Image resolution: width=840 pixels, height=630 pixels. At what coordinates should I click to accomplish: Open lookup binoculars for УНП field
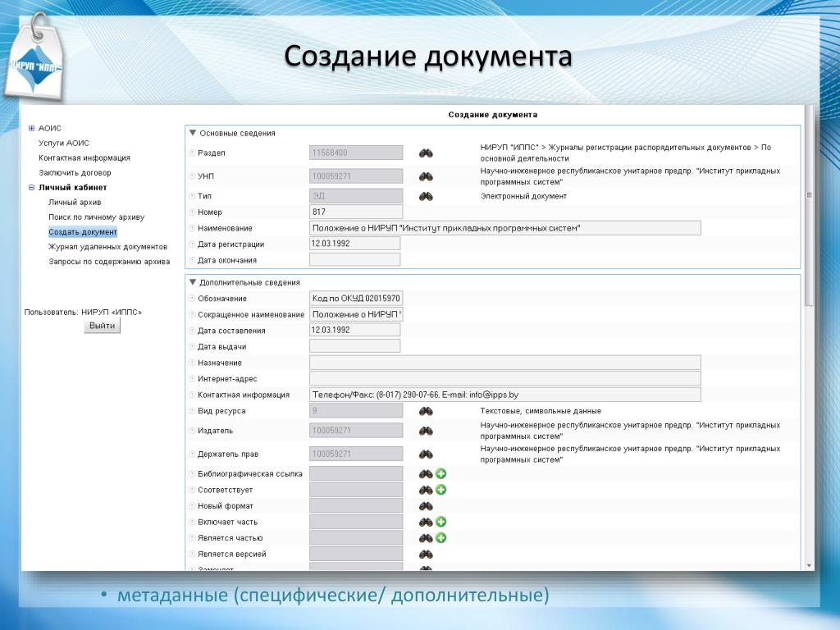tap(426, 176)
